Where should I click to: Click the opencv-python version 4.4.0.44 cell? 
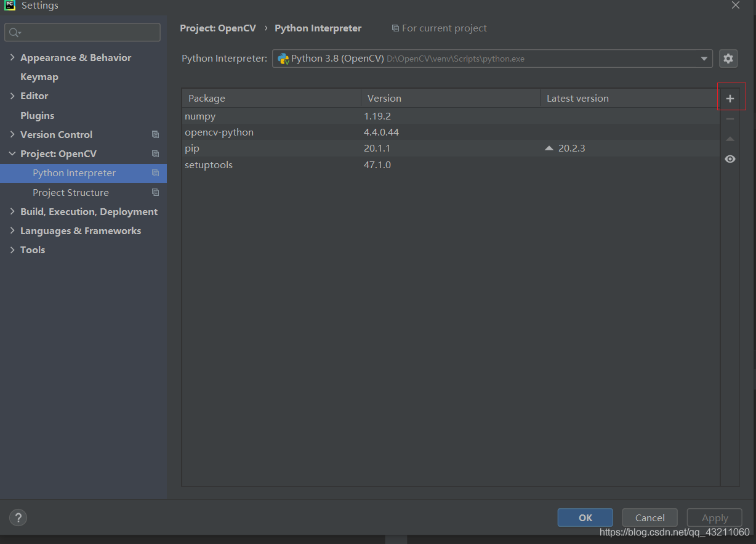click(x=382, y=132)
